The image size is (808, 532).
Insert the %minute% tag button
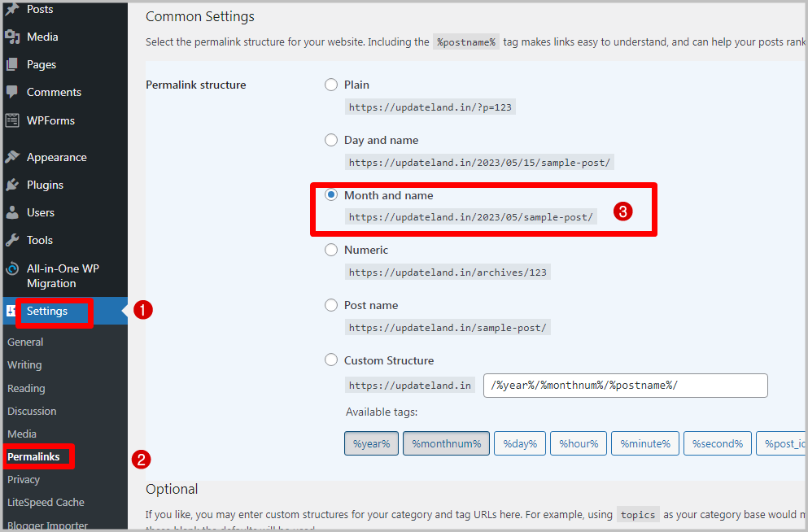click(x=644, y=444)
